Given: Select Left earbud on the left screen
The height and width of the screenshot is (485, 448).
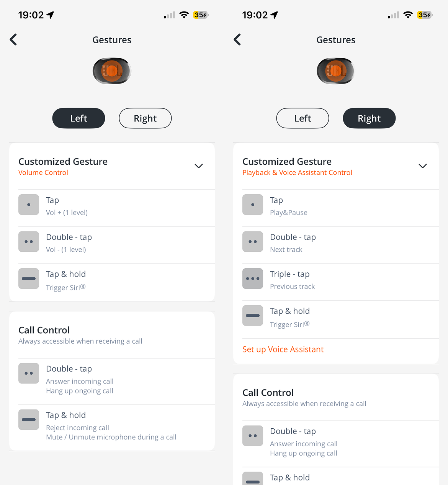Looking at the screenshot, I should [78, 118].
